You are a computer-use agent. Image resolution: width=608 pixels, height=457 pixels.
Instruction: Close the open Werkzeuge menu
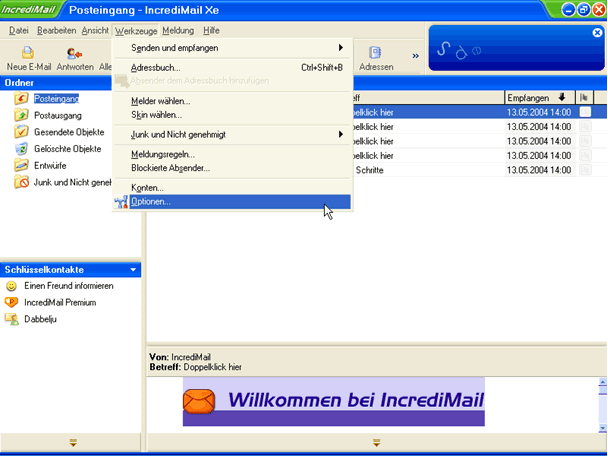coord(136,31)
